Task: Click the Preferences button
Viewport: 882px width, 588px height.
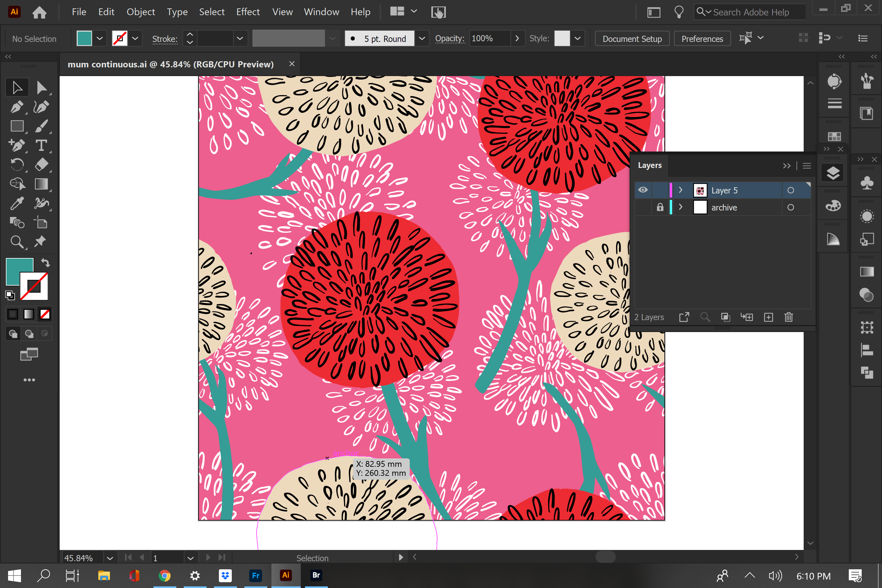Action: [x=701, y=38]
